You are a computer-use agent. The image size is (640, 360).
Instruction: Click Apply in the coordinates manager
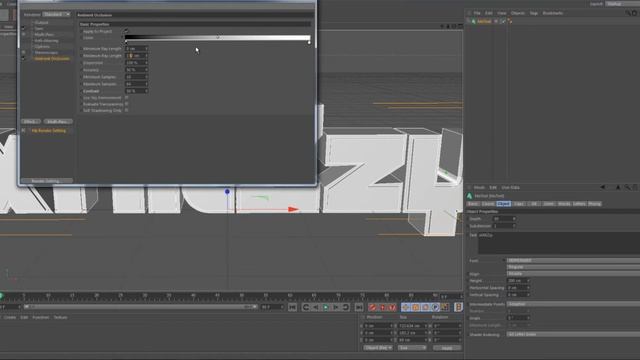pyautogui.click(x=447, y=348)
